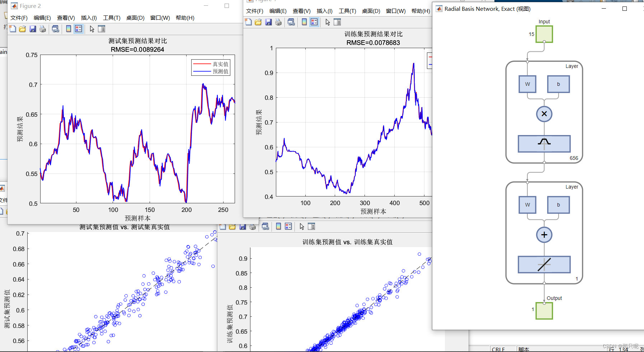Click red 真实值 line sample in legend
This screenshot has width=644, height=352.
[x=202, y=64]
